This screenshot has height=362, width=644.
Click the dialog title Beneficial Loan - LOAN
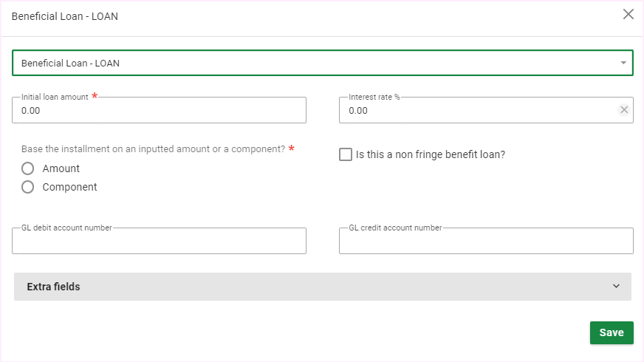point(65,16)
